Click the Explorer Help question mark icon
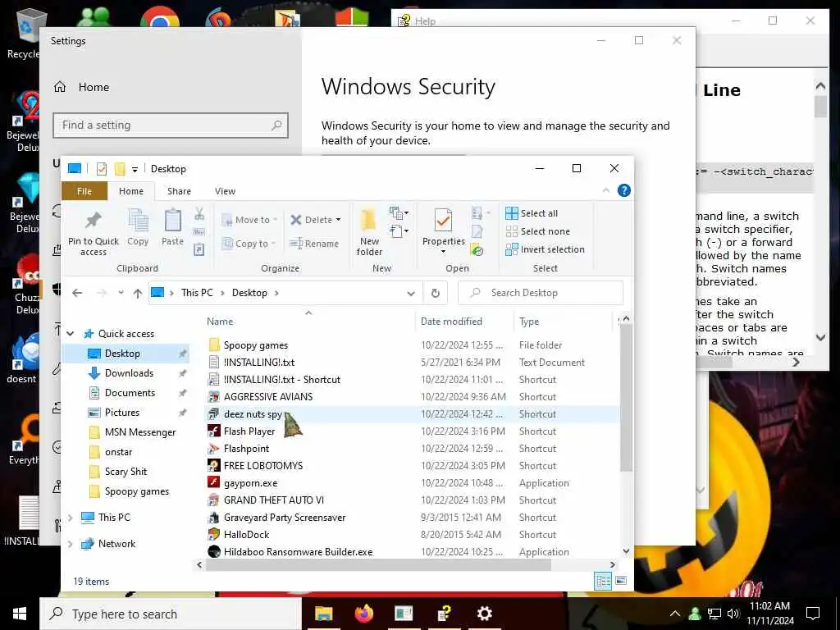The height and width of the screenshot is (630, 840). coord(624,190)
